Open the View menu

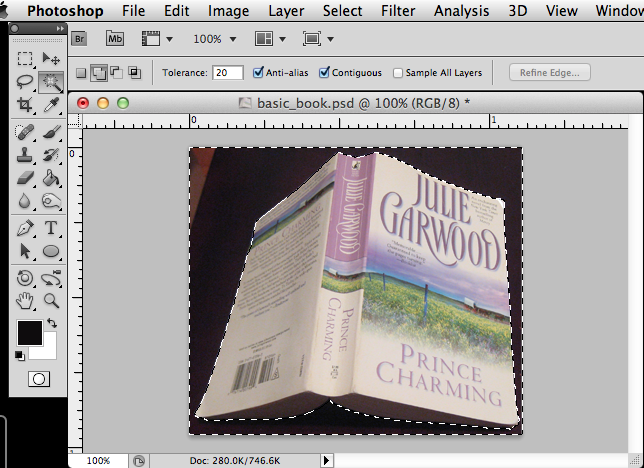click(x=561, y=11)
